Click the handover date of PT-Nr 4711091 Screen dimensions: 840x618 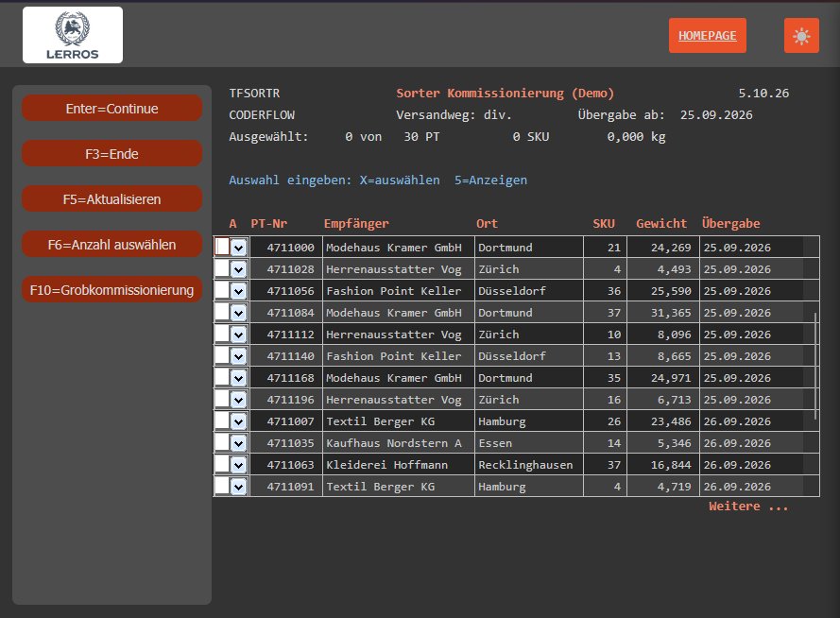click(x=737, y=487)
